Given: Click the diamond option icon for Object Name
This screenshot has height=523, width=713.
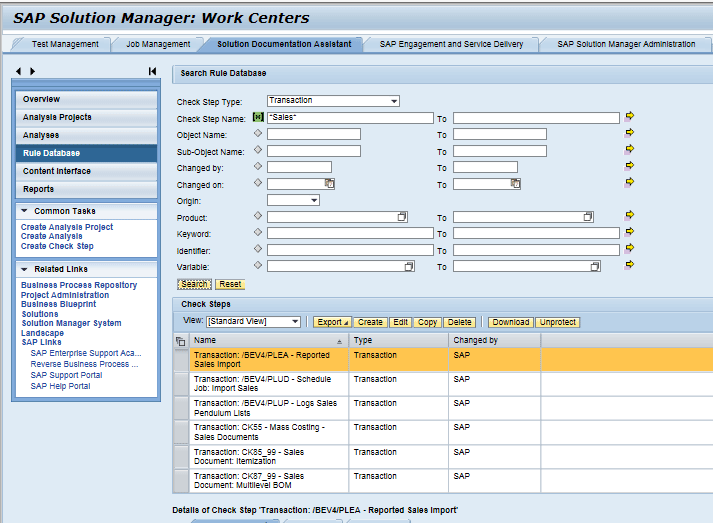Looking at the screenshot, I should 258,133.
